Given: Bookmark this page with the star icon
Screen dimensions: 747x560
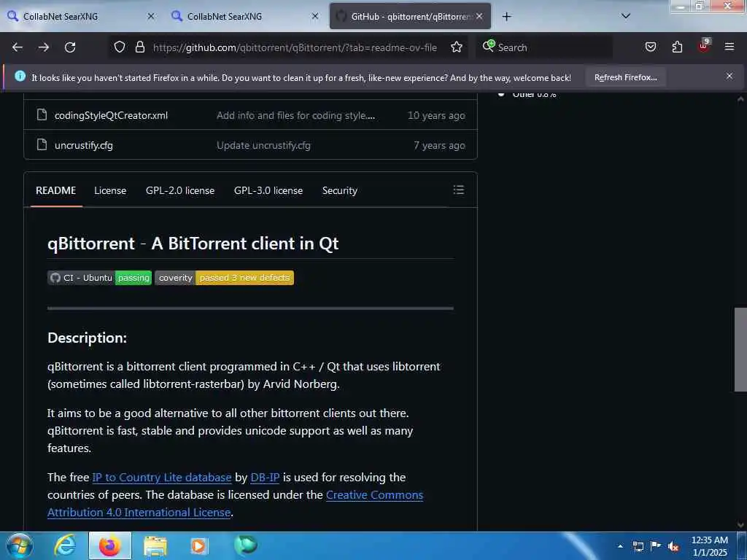Looking at the screenshot, I should pyautogui.click(x=457, y=47).
